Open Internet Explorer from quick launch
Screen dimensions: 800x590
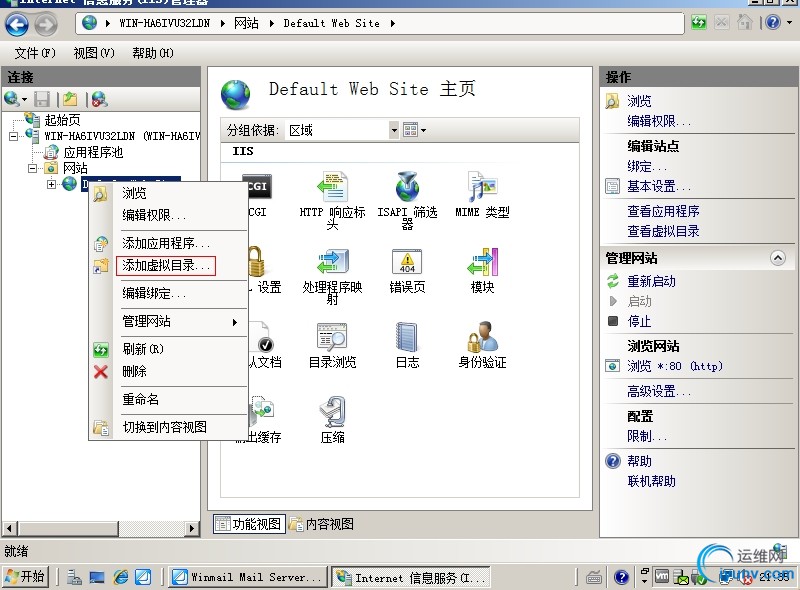[121, 577]
